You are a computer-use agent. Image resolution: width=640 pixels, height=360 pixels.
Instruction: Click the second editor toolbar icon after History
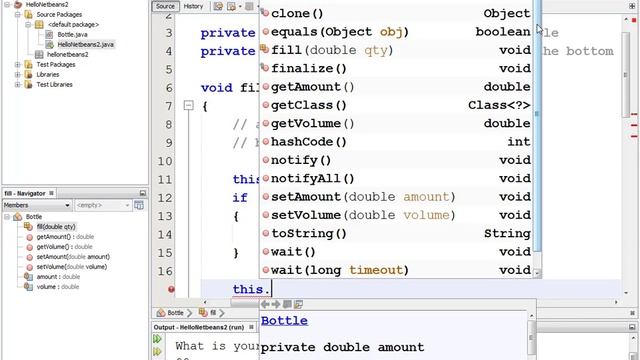231,6
